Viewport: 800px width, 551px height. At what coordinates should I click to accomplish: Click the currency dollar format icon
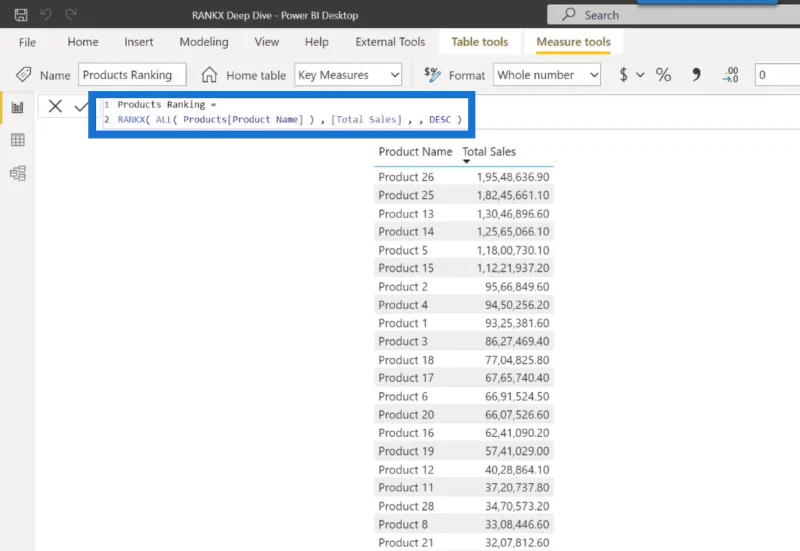[623, 75]
